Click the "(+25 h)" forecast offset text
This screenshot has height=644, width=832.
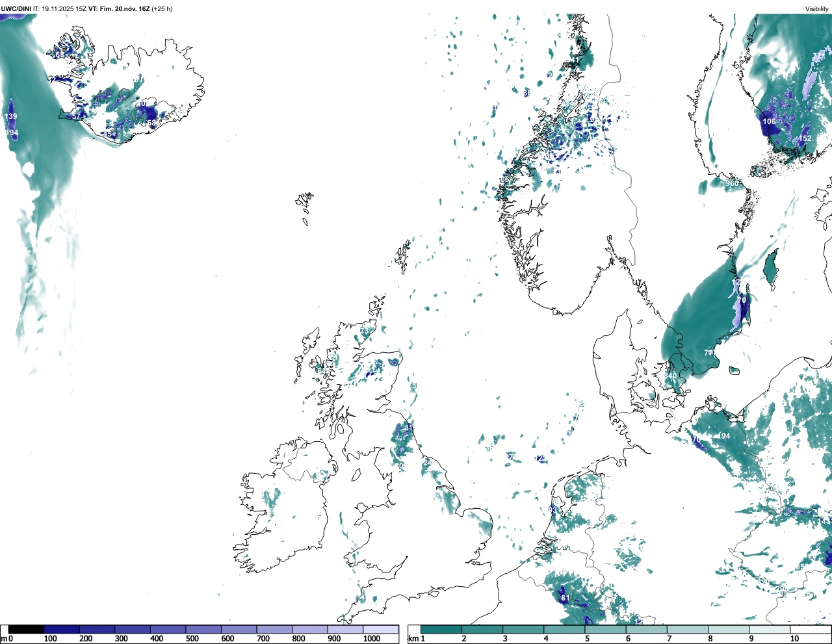click(x=162, y=9)
